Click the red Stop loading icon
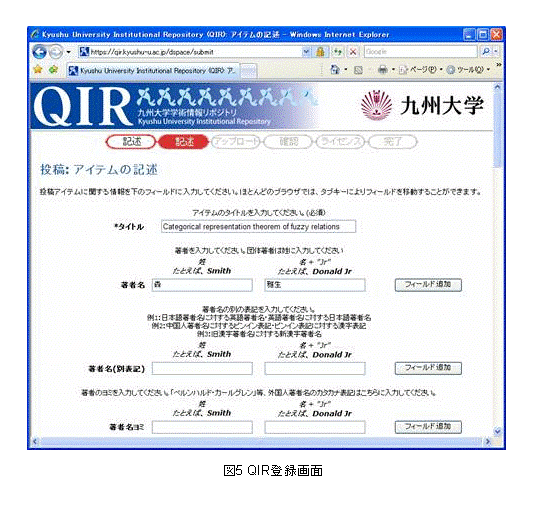Viewport: 556px width, 510px height. (x=353, y=52)
